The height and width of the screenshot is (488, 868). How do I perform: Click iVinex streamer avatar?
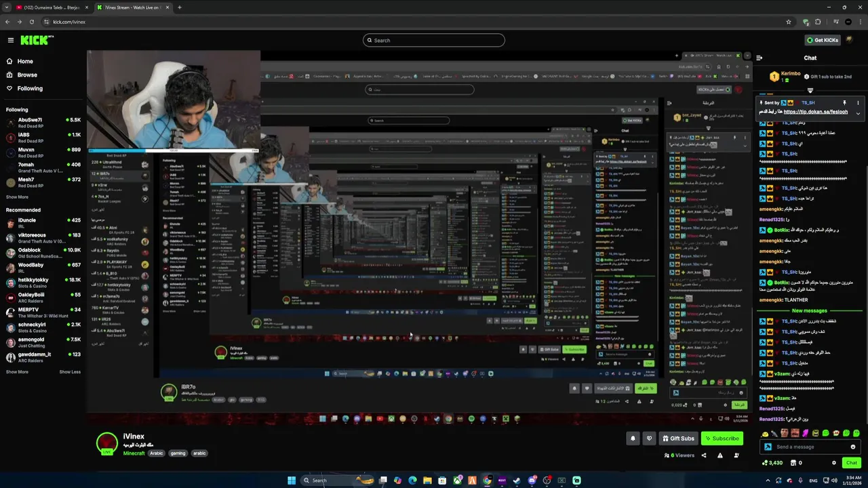click(x=106, y=443)
